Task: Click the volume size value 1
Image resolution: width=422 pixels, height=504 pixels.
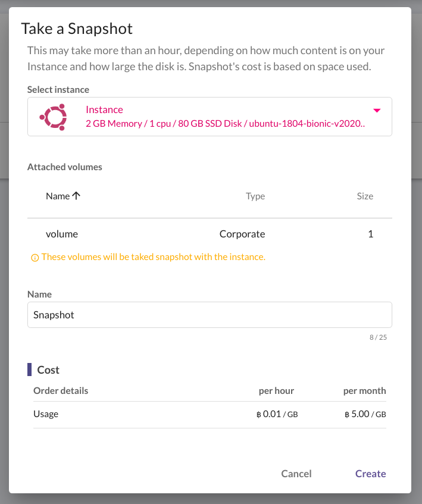Action: pos(371,234)
